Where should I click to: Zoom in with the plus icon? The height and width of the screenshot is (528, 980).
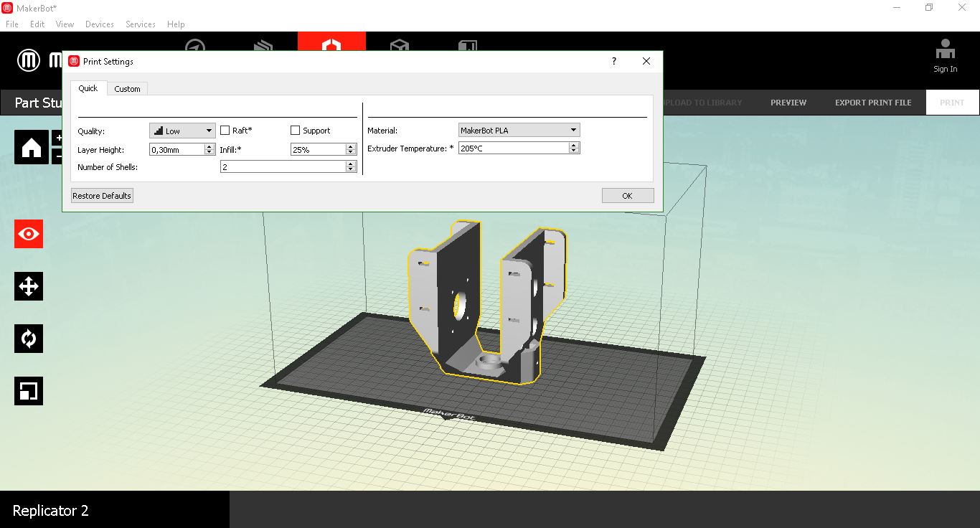pos(57,138)
